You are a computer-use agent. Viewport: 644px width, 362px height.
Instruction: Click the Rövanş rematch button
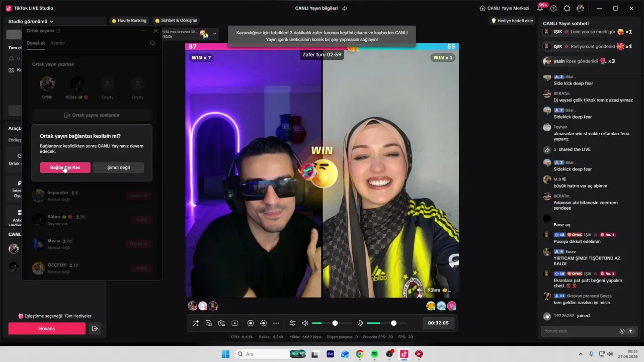(47, 329)
